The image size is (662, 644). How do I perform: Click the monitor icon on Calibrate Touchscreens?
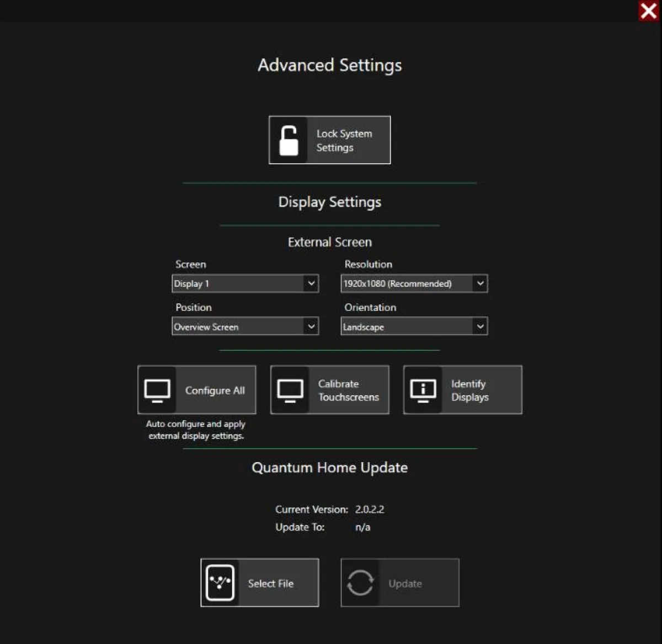point(290,390)
